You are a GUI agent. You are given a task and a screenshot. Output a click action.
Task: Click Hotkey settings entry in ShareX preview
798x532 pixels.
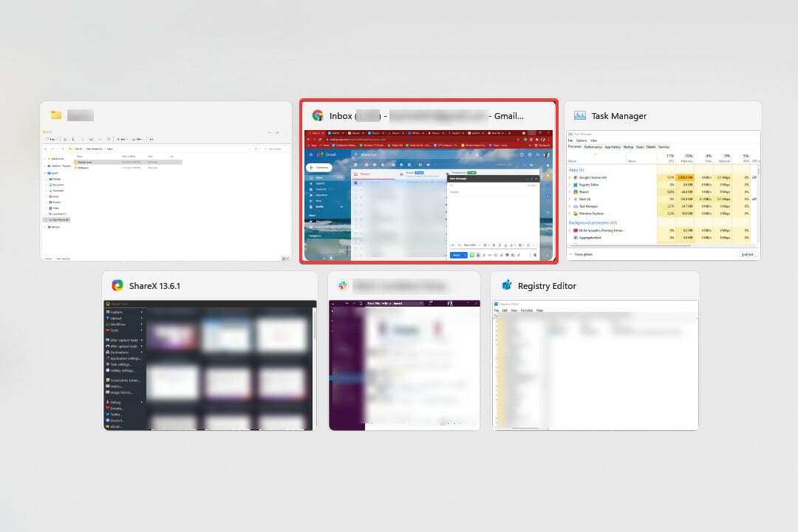pyautogui.click(x=123, y=371)
